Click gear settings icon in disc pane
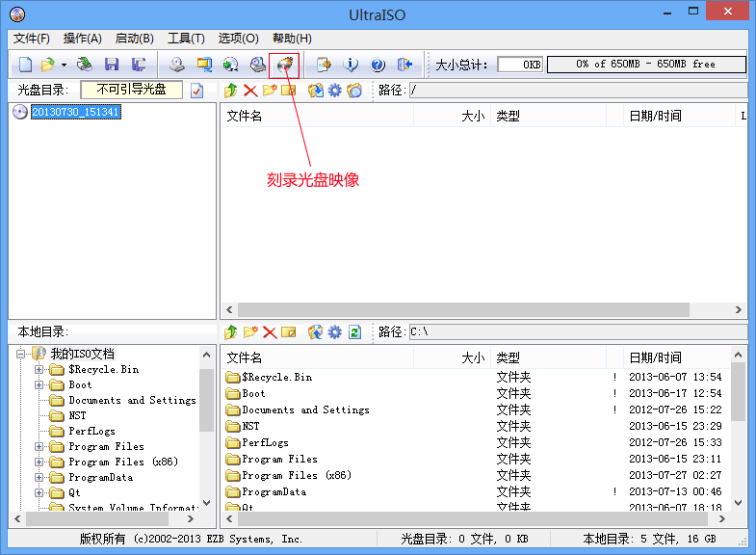This screenshot has height=555, width=756. point(334,91)
